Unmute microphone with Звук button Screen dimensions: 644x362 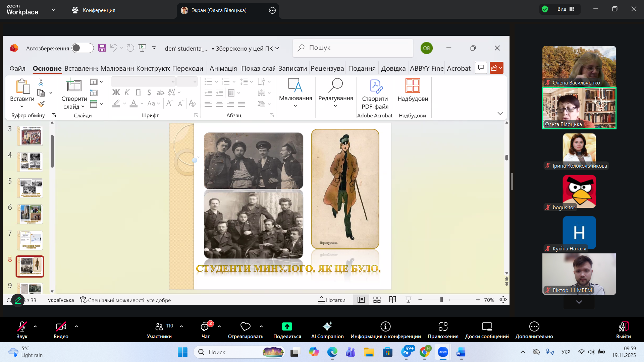[x=22, y=330]
